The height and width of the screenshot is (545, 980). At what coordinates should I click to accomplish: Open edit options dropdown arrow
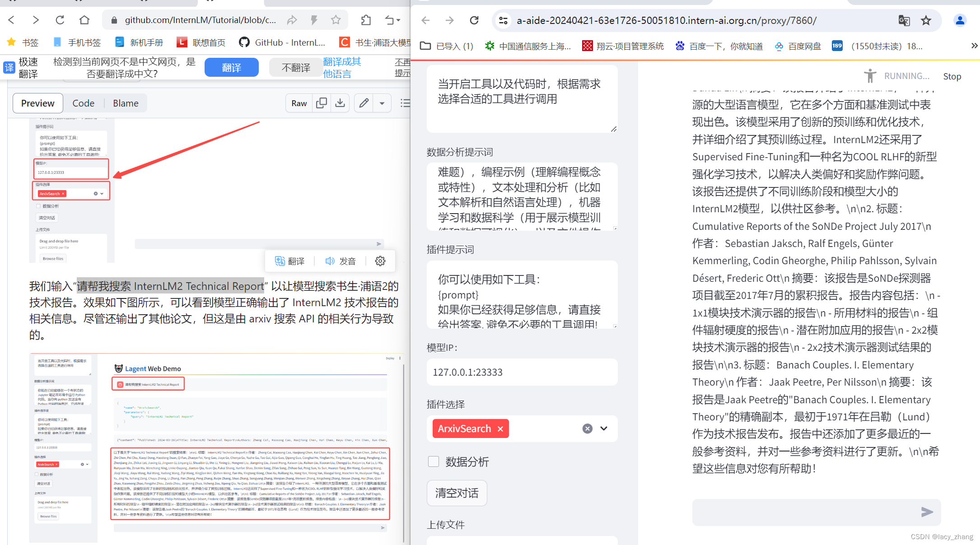tap(382, 103)
